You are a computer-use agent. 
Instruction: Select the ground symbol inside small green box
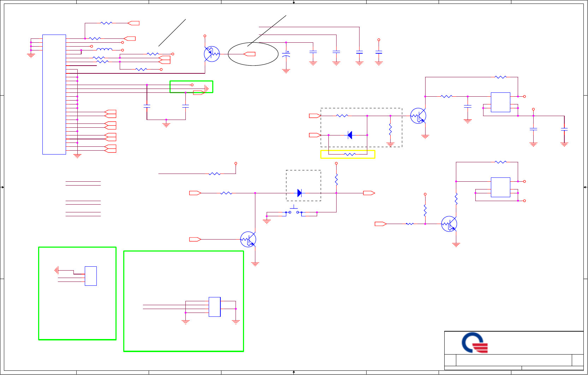click(x=207, y=89)
